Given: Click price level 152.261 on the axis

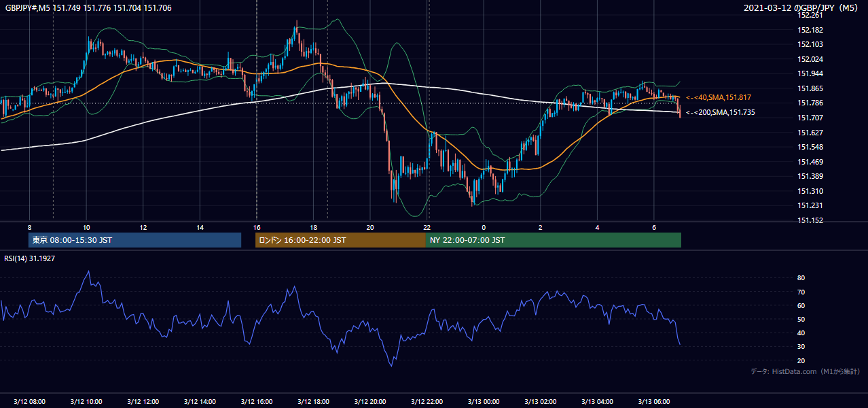Looking at the screenshot, I should [x=810, y=16].
